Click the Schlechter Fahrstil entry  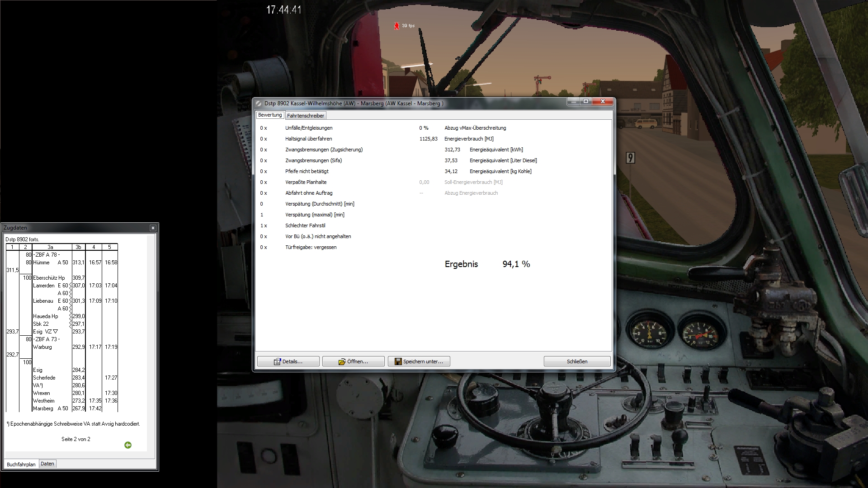305,225
